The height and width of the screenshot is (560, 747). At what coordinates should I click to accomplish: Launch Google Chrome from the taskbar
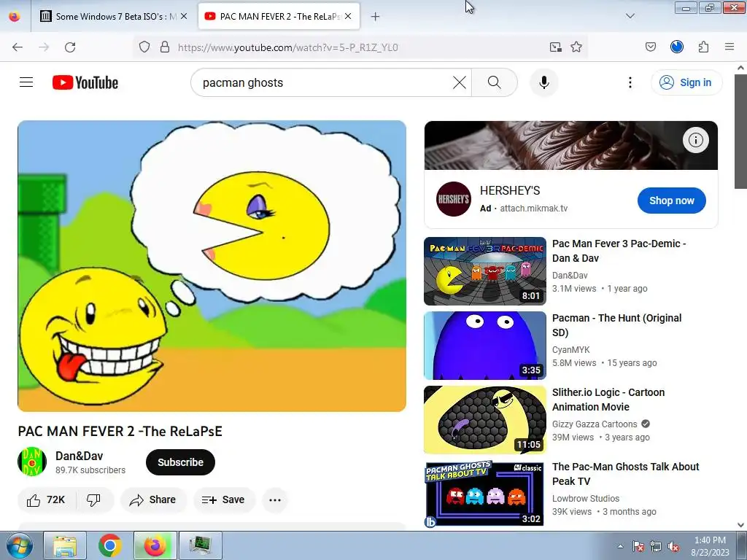[110, 545]
